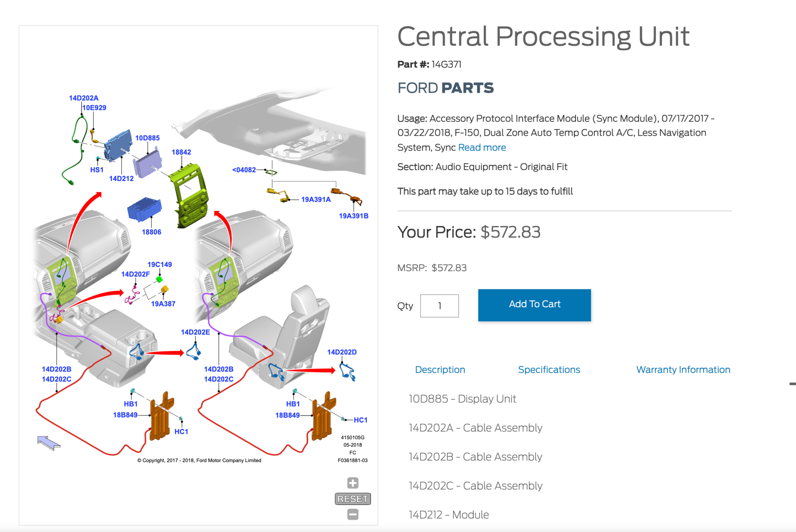796x532 pixels.
Task: Click the Qty quantity input field
Action: point(439,305)
